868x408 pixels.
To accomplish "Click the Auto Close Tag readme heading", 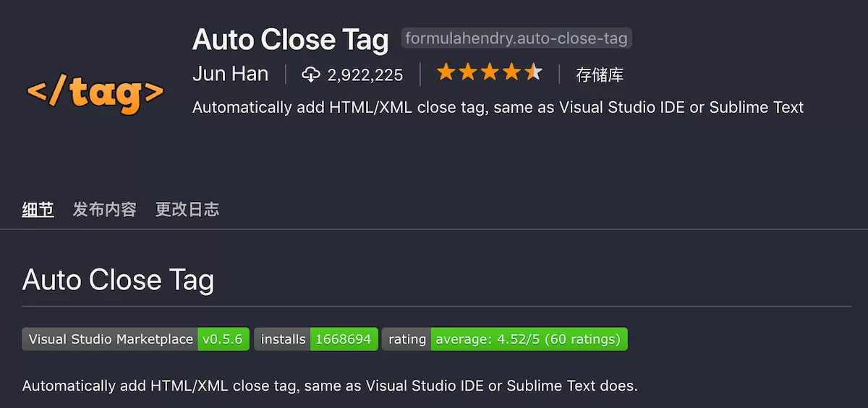I will coord(119,279).
